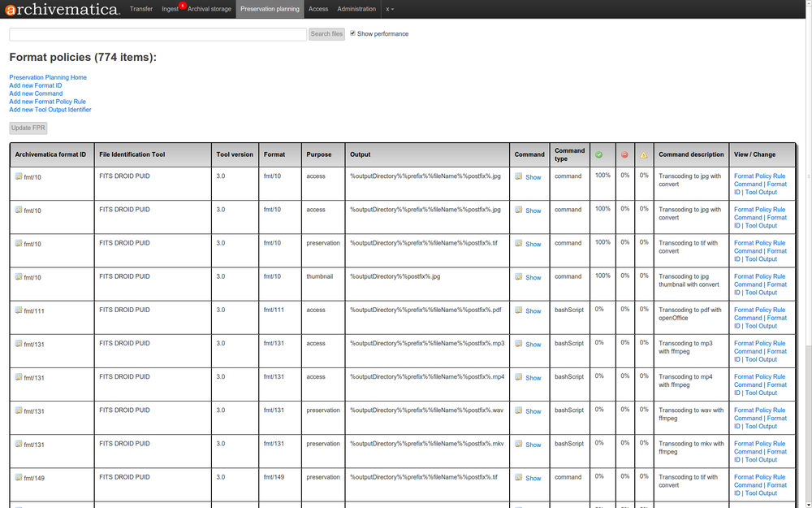The height and width of the screenshot is (508, 812).
Task: Click the note icon beside fmt/149 format ID
Action: pyautogui.click(x=19, y=477)
